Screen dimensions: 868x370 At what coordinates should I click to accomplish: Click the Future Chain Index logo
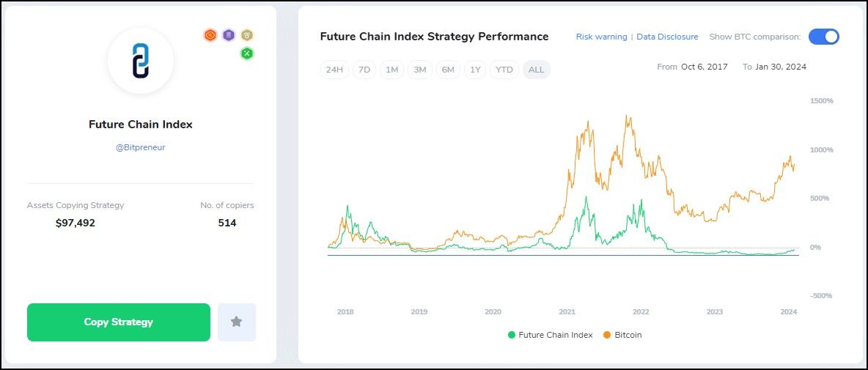tap(141, 61)
